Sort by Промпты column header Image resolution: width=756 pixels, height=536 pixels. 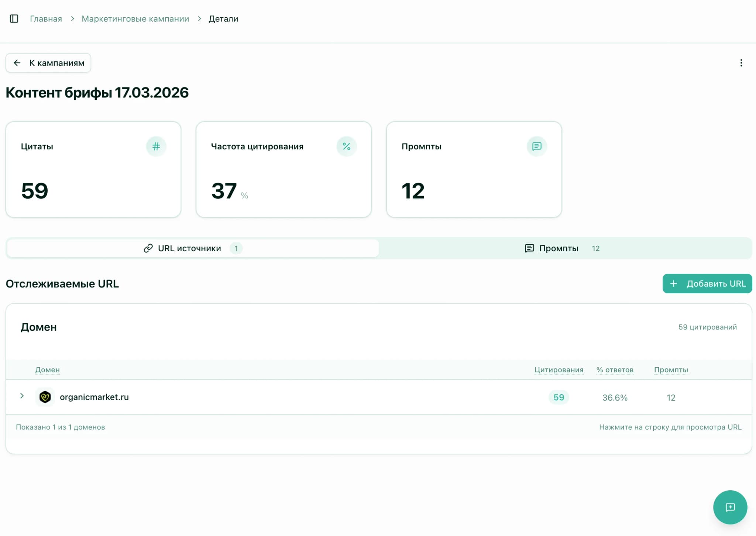[671, 370]
